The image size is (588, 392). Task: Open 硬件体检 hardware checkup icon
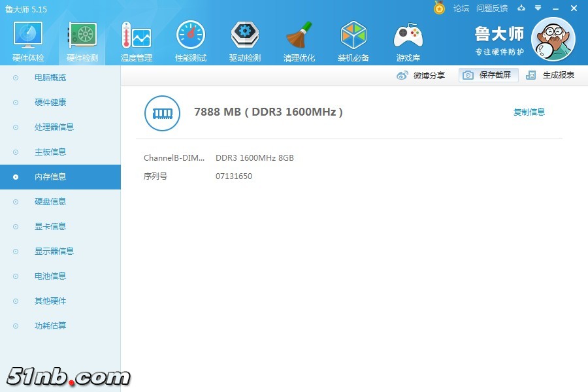(28, 37)
